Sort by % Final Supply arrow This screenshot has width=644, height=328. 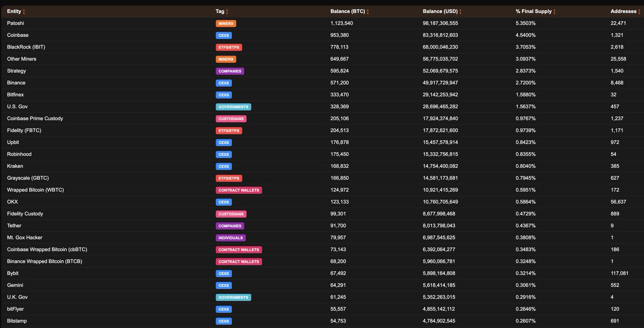(x=554, y=11)
